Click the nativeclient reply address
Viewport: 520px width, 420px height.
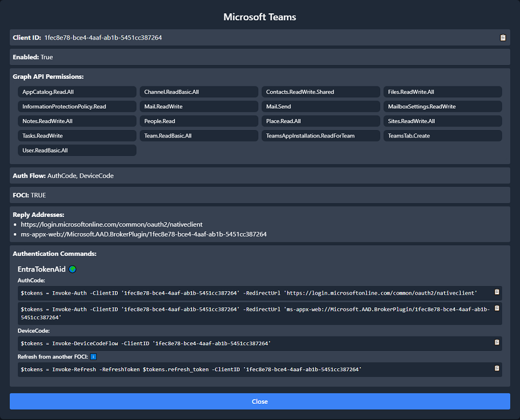click(x=111, y=225)
